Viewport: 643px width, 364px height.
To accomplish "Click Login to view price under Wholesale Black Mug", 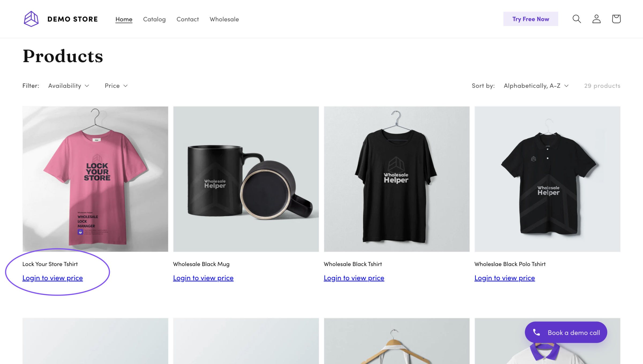I will pyautogui.click(x=203, y=278).
